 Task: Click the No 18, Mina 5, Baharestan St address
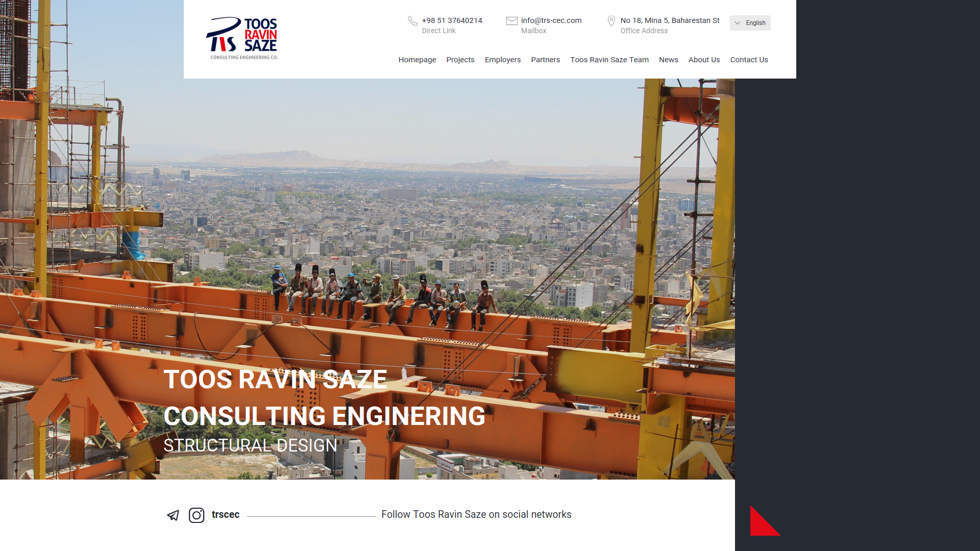tap(670, 20)
